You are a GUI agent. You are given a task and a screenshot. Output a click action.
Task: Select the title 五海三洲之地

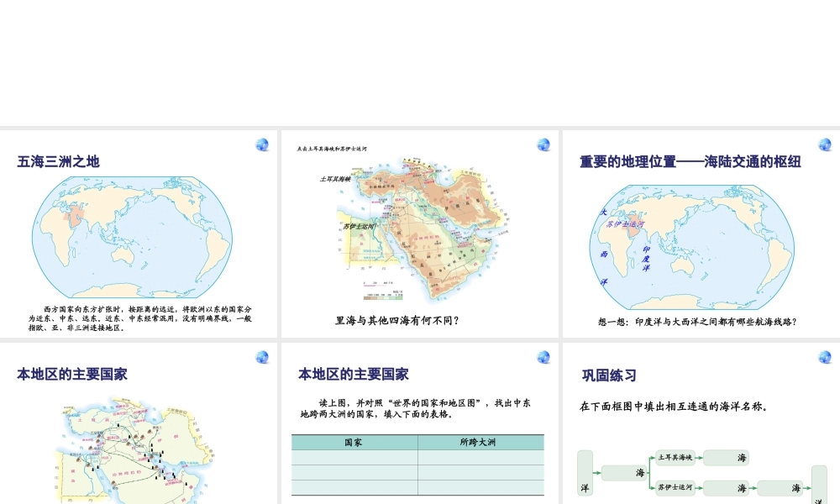pyautogui.click(x=59, y=161)
